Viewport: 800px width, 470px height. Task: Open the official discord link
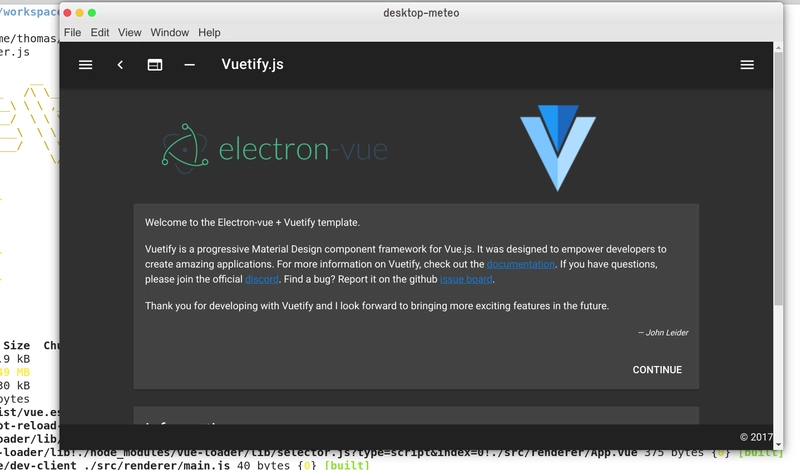[262, 280]
